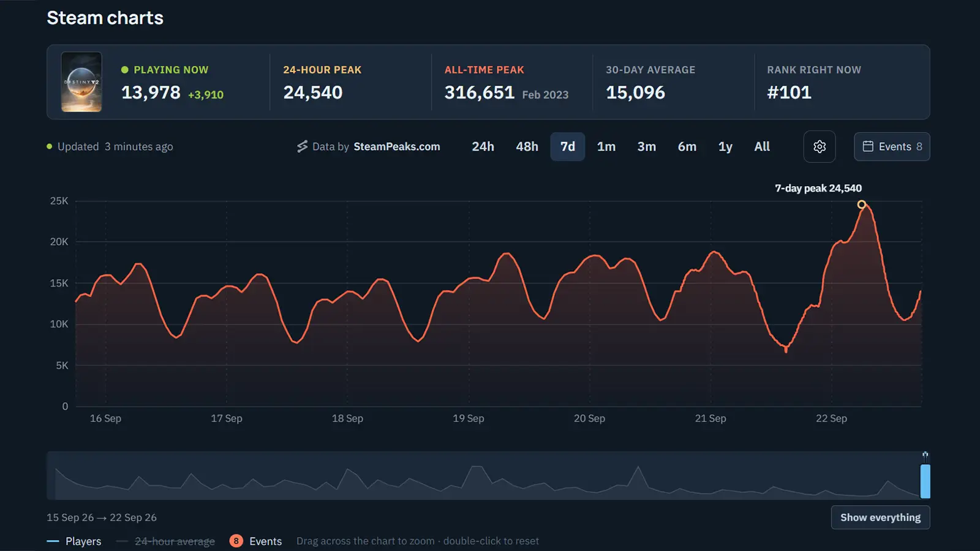The width and height of the screenshot is (980, 551).
Task: Select the 1m time range
Action: 606,147
